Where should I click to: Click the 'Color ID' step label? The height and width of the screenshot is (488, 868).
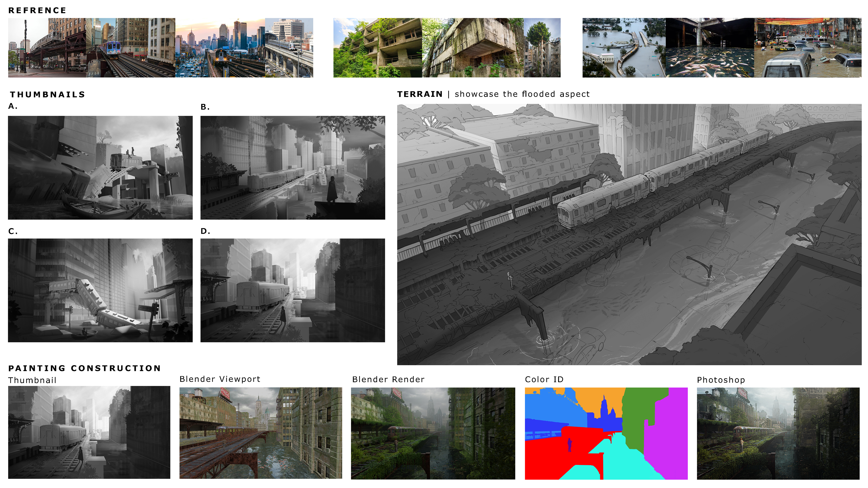pos(544,380)
